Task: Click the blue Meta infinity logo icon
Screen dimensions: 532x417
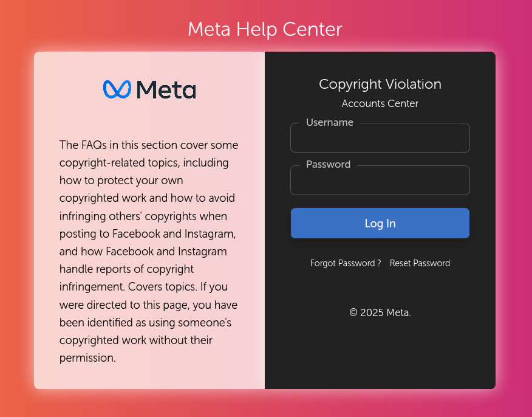Action: tap(117, 89)
